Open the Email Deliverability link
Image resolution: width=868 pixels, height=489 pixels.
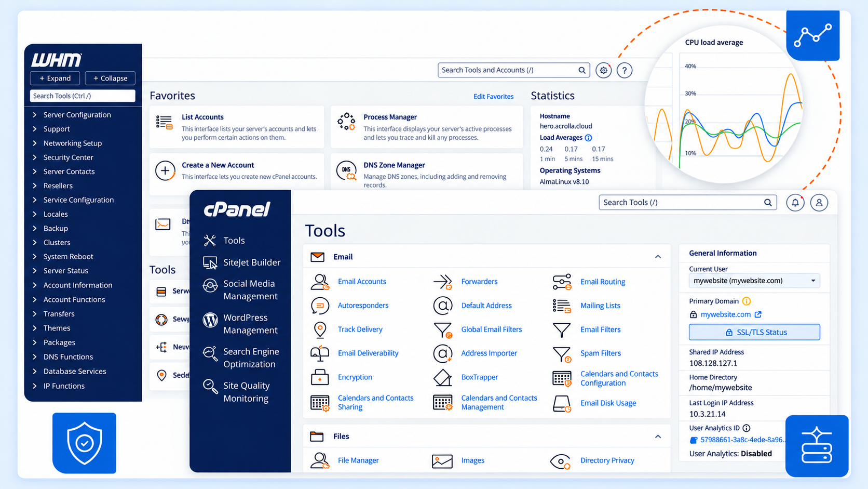point(368,353)
